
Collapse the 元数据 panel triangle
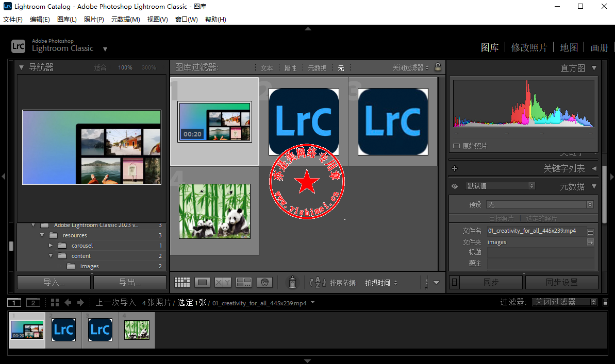tap(594, 186)
